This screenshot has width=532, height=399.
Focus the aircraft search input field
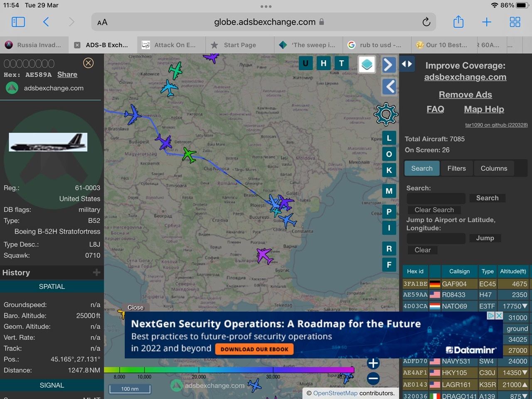[436, 198]
